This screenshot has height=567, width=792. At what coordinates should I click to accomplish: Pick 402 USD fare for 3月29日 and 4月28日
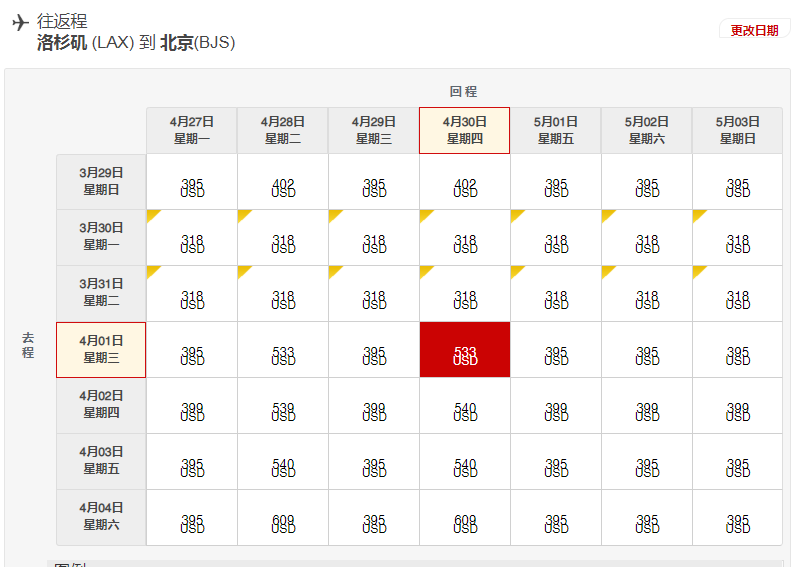[283, 182]
